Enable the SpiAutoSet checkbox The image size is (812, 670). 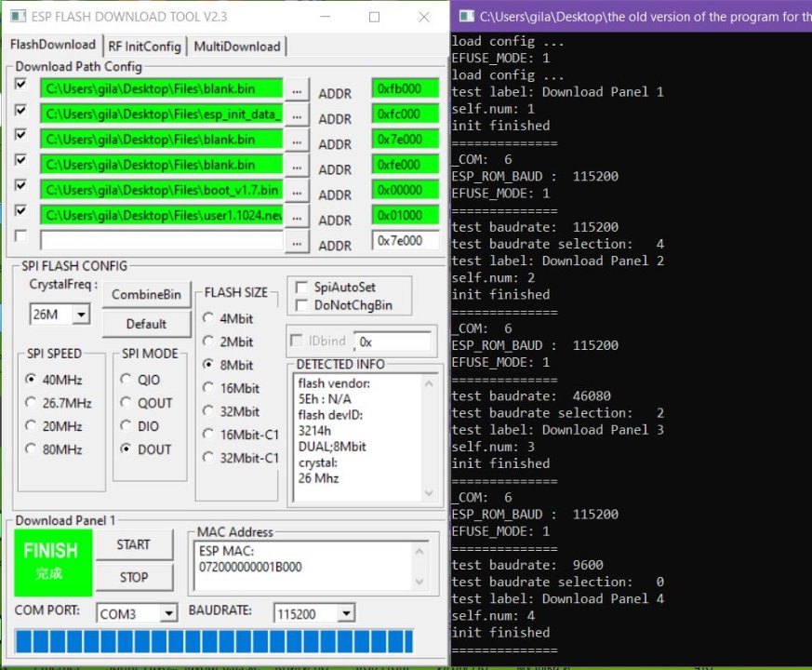(x=301, y=287)
